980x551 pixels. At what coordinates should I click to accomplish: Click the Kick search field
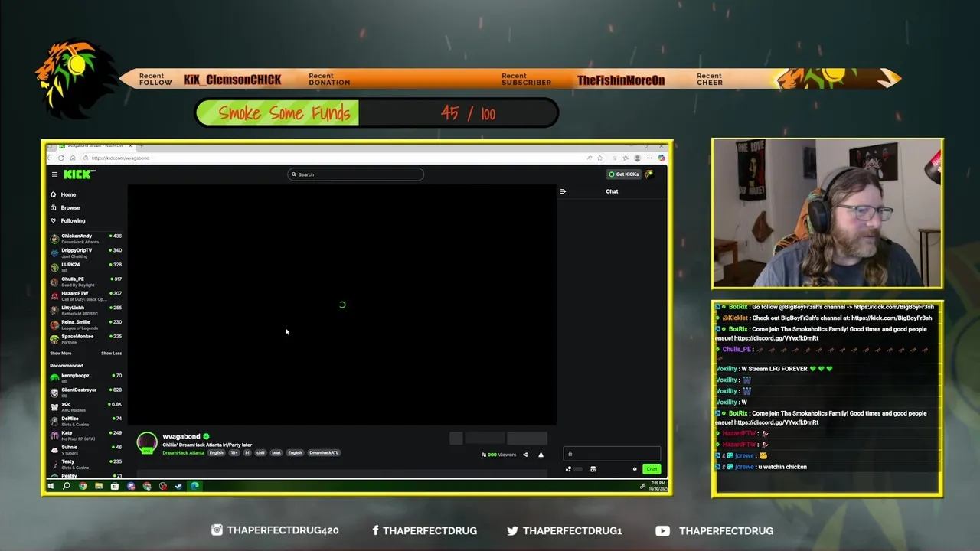coord(356,174)
